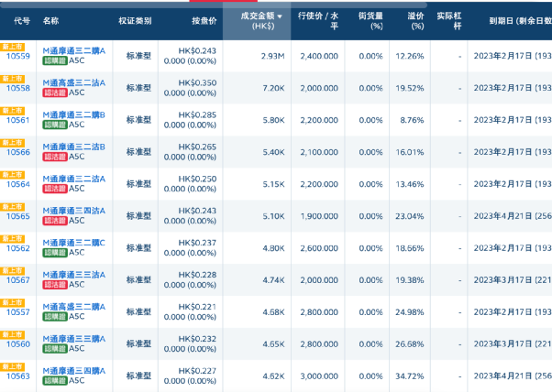Click the 認購證 tag in row 10563

point(55,381)
